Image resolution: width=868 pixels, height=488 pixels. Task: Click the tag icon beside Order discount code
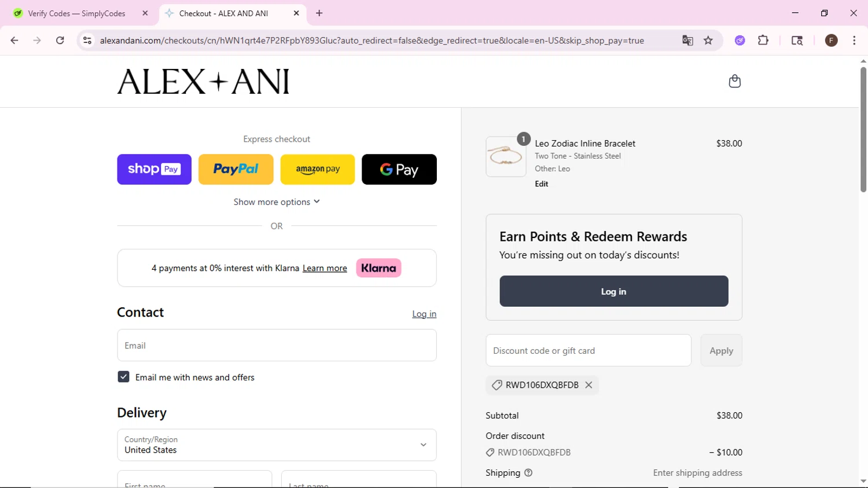coord(490,453)
